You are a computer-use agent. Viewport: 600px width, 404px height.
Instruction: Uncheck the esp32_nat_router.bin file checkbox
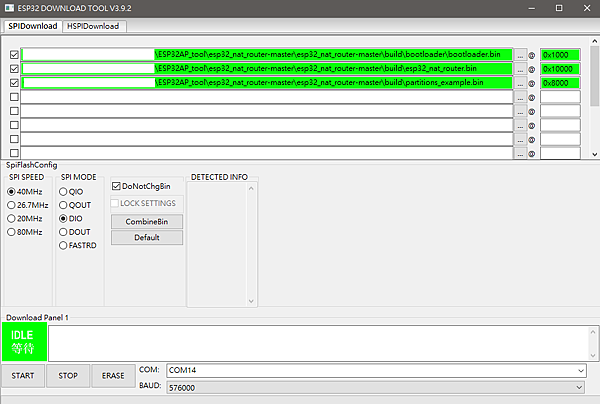14,69
